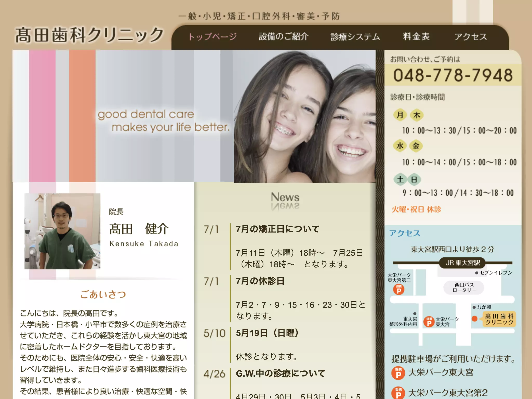
Task: Open the 料金表 navigation item
Action: (x=416, y=37)
